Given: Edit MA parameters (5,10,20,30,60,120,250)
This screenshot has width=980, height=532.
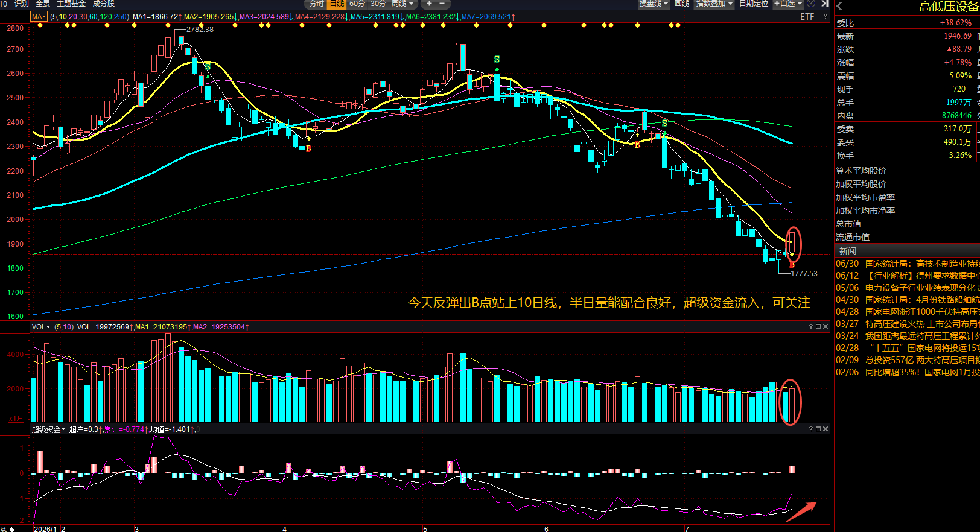Looking at the screenshot, I should [89, 17].
